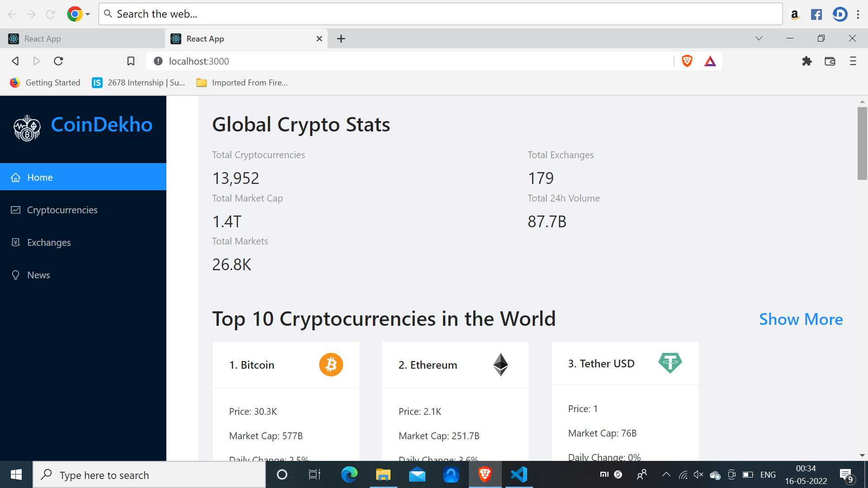Click the CoinDekho logo icon
This screenshot has width=868, height=488.
27,128
